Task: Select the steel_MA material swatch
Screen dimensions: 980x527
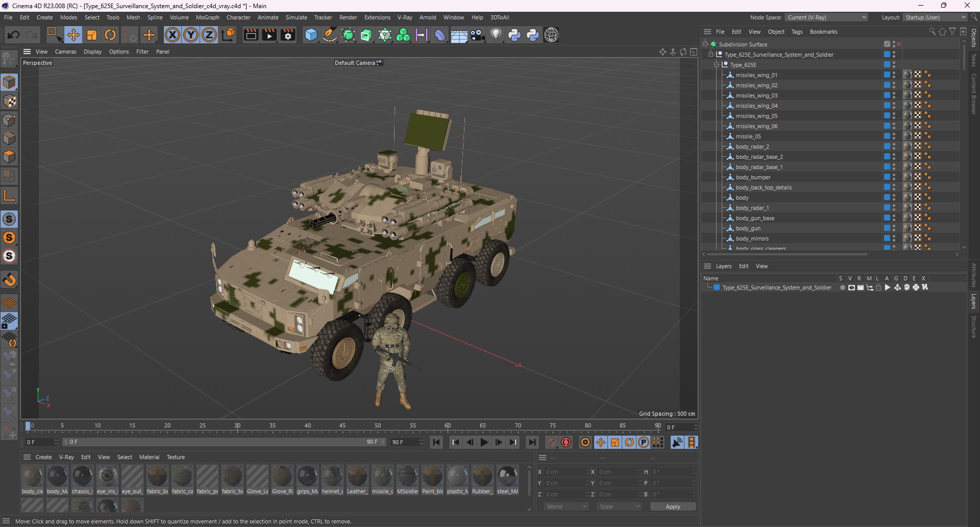Action: click(507, 480)
